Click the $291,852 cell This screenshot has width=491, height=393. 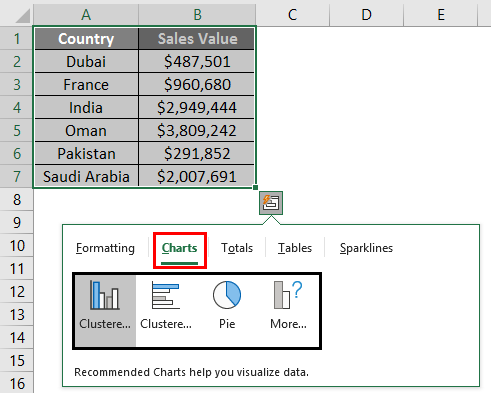[197, 154]
